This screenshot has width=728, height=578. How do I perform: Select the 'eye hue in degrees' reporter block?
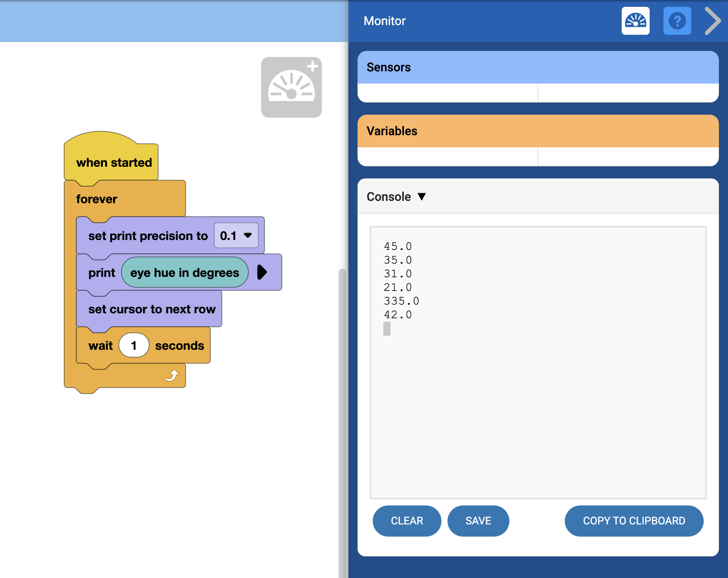184,273
